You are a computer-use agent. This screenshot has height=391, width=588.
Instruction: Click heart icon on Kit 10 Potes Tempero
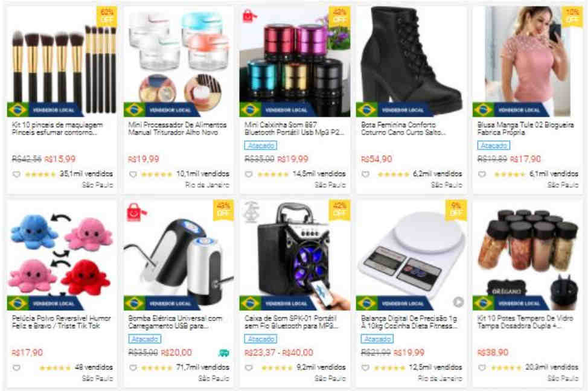tap(482, 367)
